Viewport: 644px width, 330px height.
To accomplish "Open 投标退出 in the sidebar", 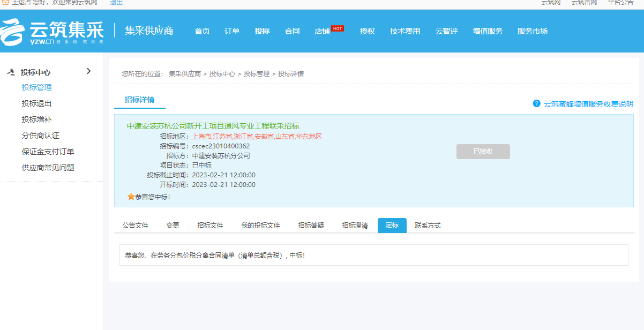I will pos(36,103).
